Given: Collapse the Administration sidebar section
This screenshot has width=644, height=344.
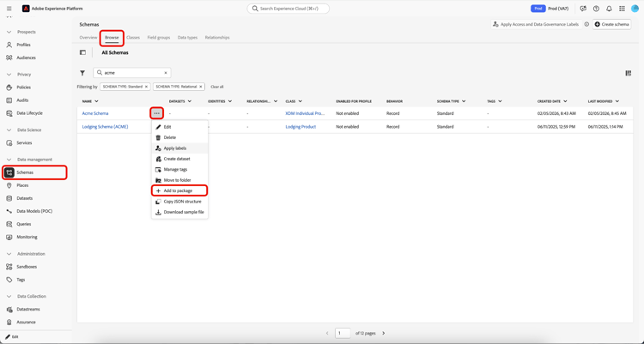Looking at the screenshot, I should (x=9, y=254).
